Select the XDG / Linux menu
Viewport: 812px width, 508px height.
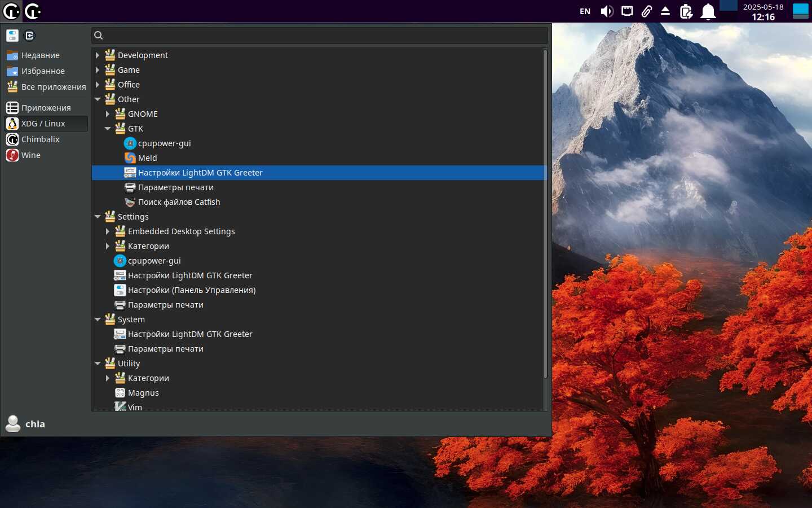coord(45,124)
